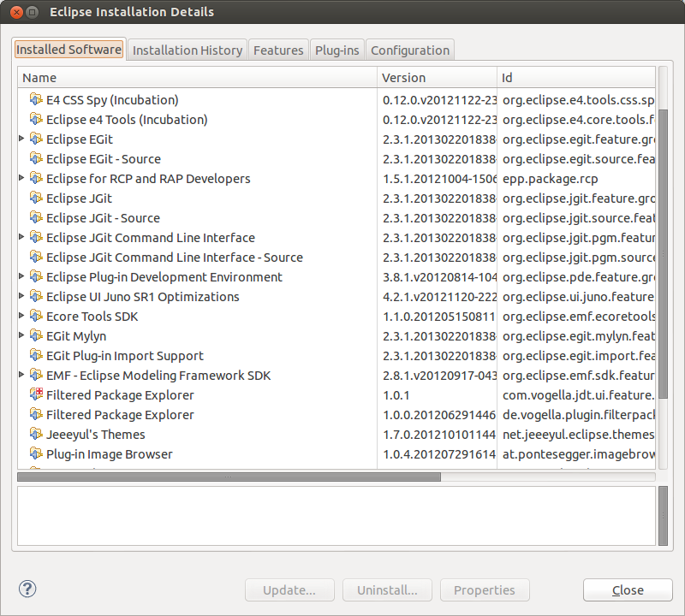Select the com.vogella.jdt.ui.feature id cell
The image size is (685, 616).
[x=576, y=395]
